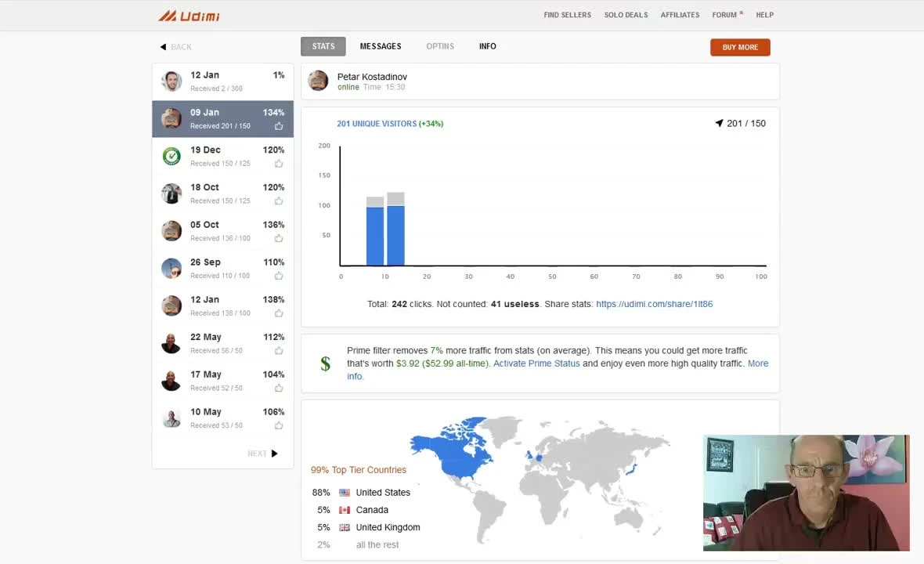Click the avatar on the 17 May order

click(171, 381)
